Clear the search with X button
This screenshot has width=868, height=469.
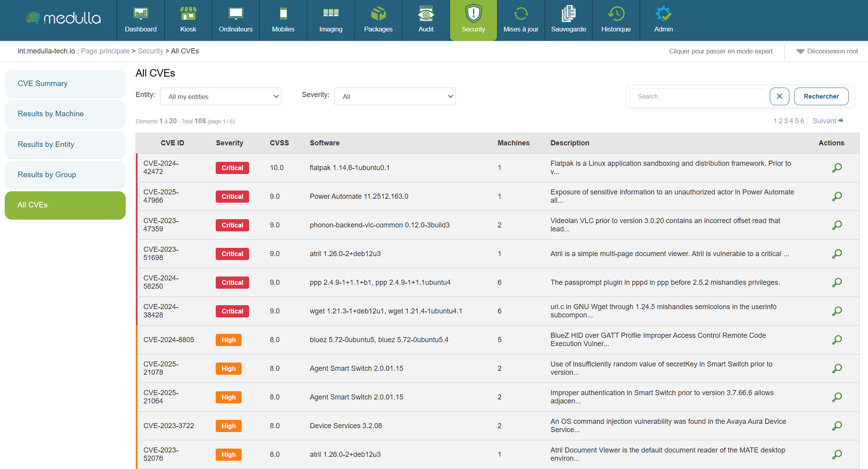coord(780,97)
